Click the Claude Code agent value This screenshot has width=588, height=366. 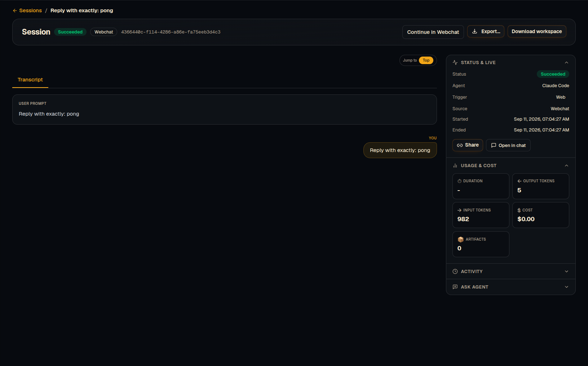(556, 86)
